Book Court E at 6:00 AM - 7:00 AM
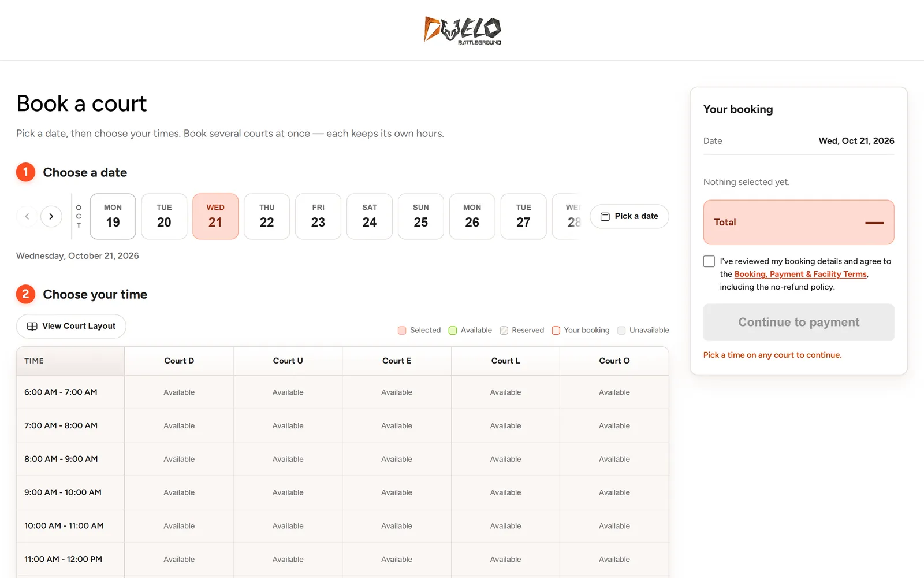The width and height of the screenshot is (924, 578). [x=397, y=392]
